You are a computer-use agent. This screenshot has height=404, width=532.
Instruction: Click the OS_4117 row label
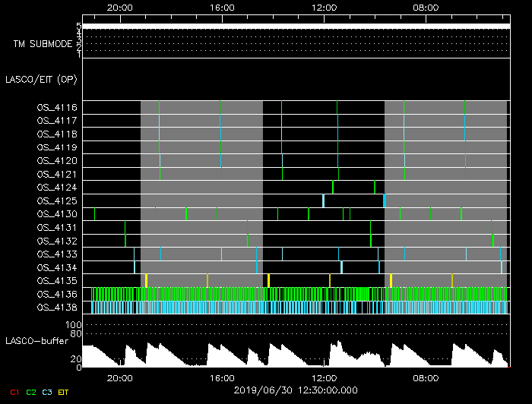[57, 121]
